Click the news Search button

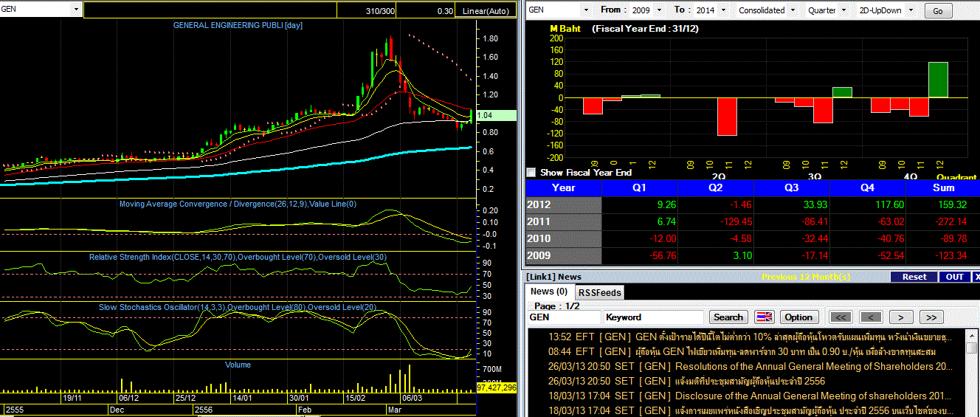[728, 317]
